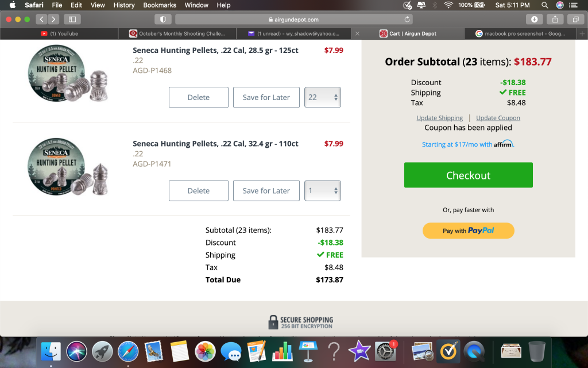Focus the airgundepot.com address bar

point(293,19)
